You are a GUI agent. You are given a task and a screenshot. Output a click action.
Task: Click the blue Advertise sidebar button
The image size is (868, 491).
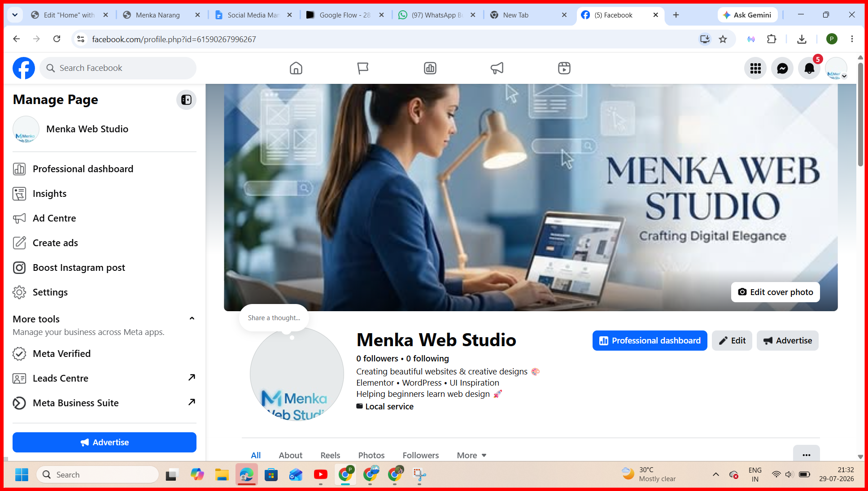tap(105, 442)
